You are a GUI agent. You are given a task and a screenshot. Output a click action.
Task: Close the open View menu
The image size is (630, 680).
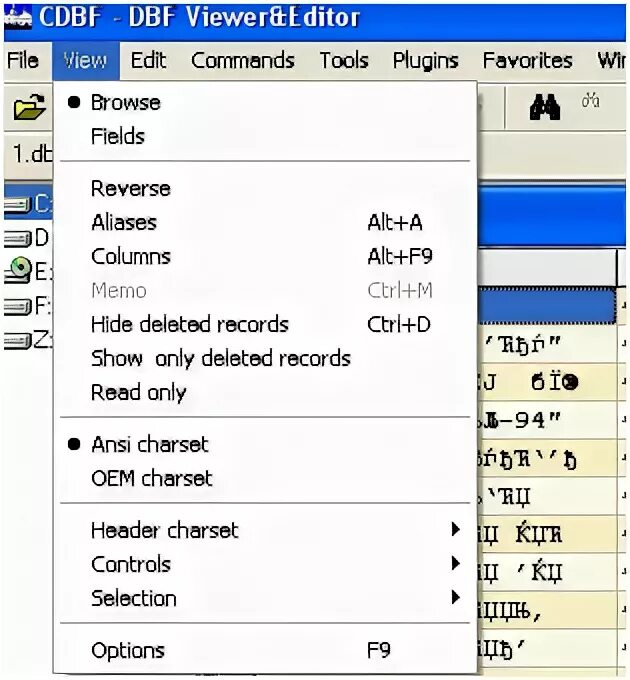click(85, 60)
